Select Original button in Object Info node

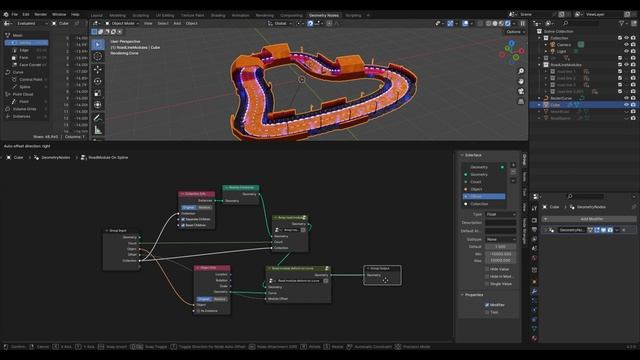click(x=204, y=299)
